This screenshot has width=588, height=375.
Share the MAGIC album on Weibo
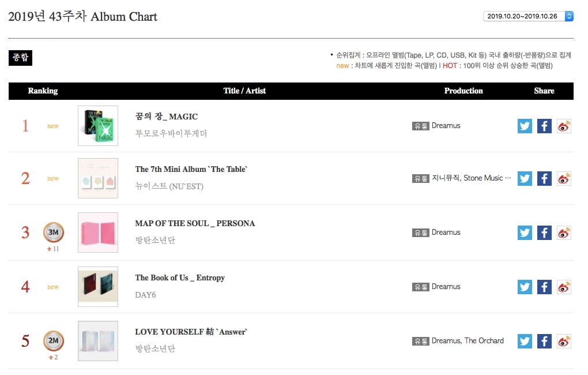[x=564, y=126]
